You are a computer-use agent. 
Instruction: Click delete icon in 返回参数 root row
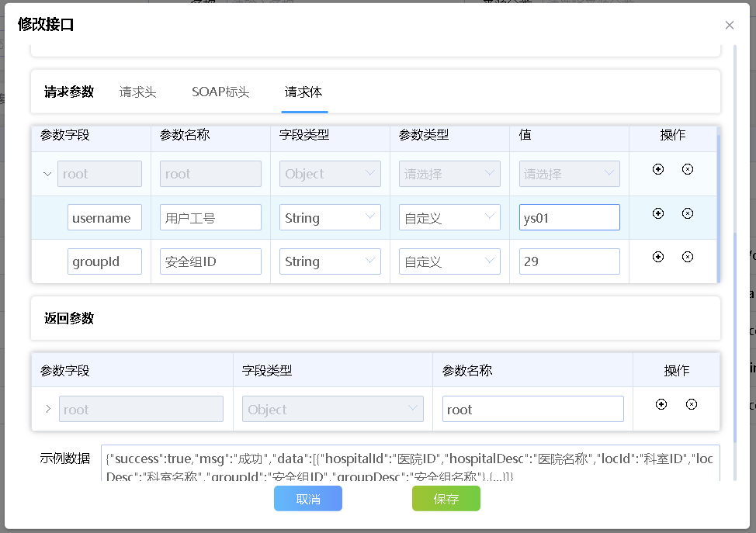693,403
